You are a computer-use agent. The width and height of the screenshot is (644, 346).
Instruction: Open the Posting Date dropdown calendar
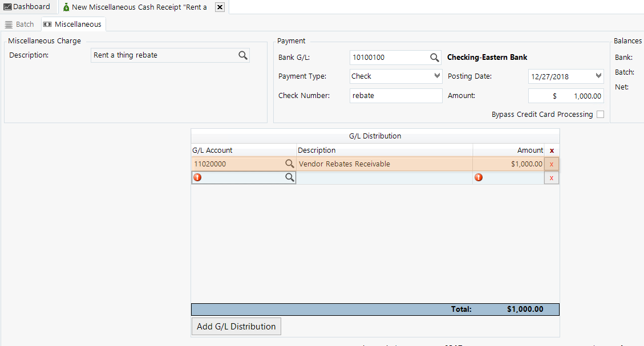(598, 76)
